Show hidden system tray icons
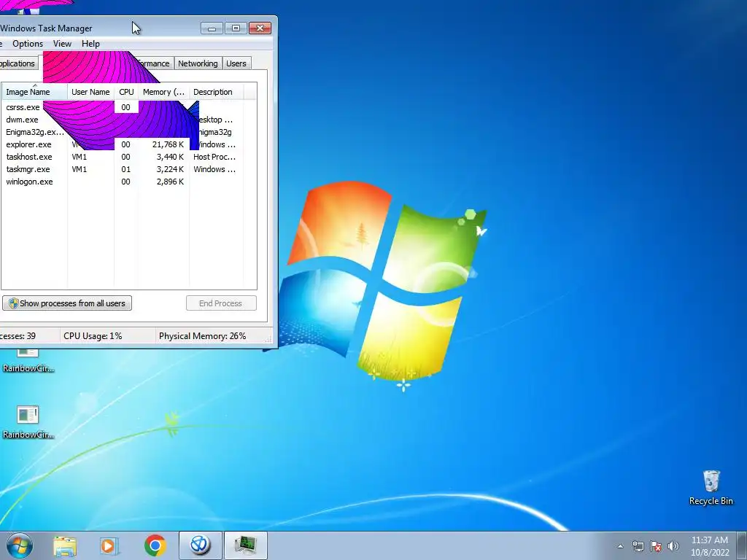This screenshot has width=747, height=560. 620,546
